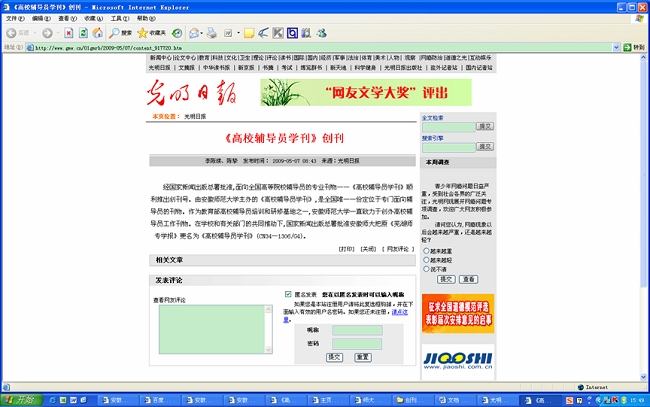650x407 pixels.
Task: Open the 工具 (Tools) menu
Action: (x=120, y=19)
